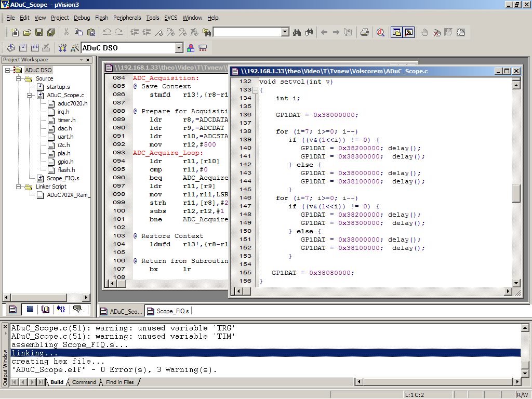Viewport: 532px width, 399px height.
Task: Click the find text input field
Action: (x=247, y=32)
